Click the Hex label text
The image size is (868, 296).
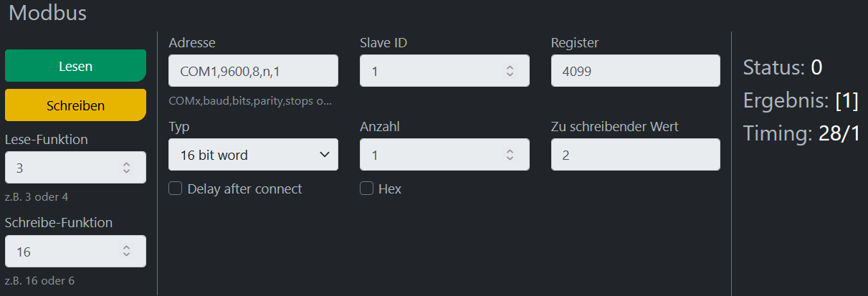tap(390, 189)
